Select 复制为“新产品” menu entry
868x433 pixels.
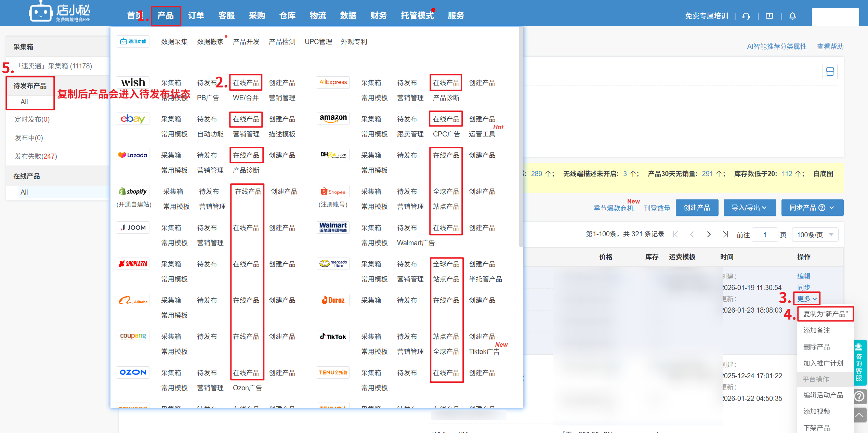tap(825, 314)
